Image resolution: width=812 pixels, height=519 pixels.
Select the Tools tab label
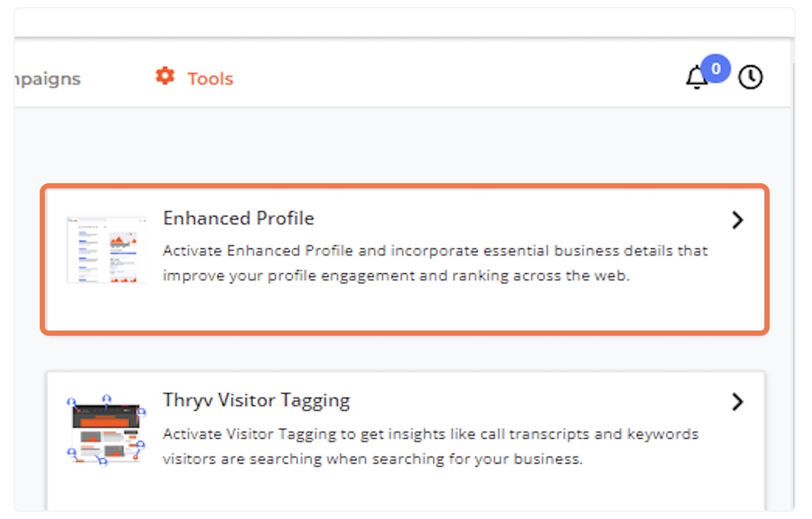210,79
